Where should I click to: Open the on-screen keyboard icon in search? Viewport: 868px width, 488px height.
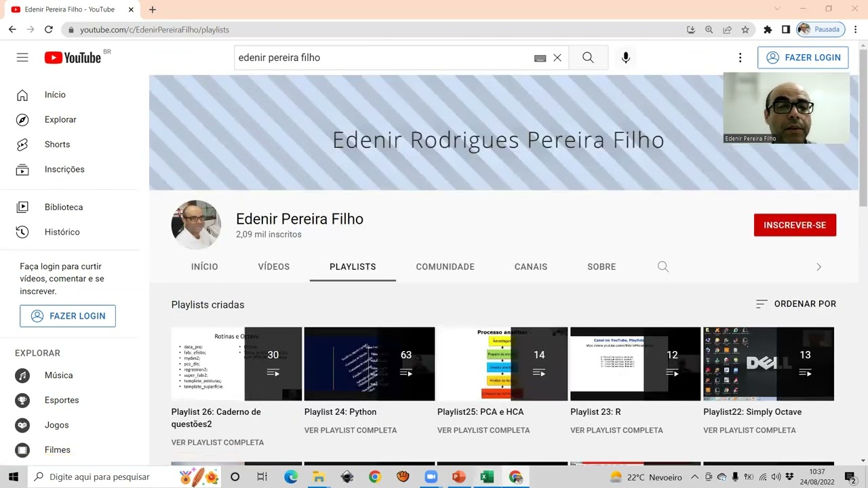(540, 58)
